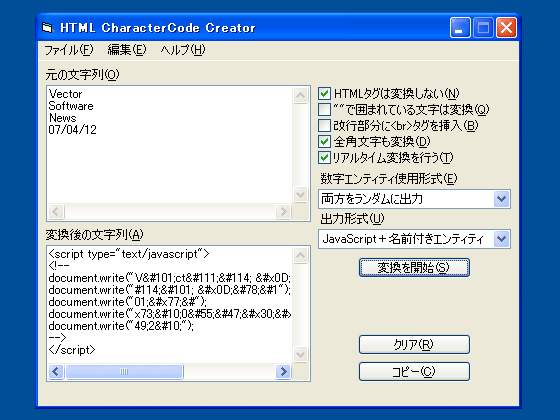Click the <script type="text/javascript"> output line
The height and width of the screenshot is (420, 560).
(x=129, y=254)
